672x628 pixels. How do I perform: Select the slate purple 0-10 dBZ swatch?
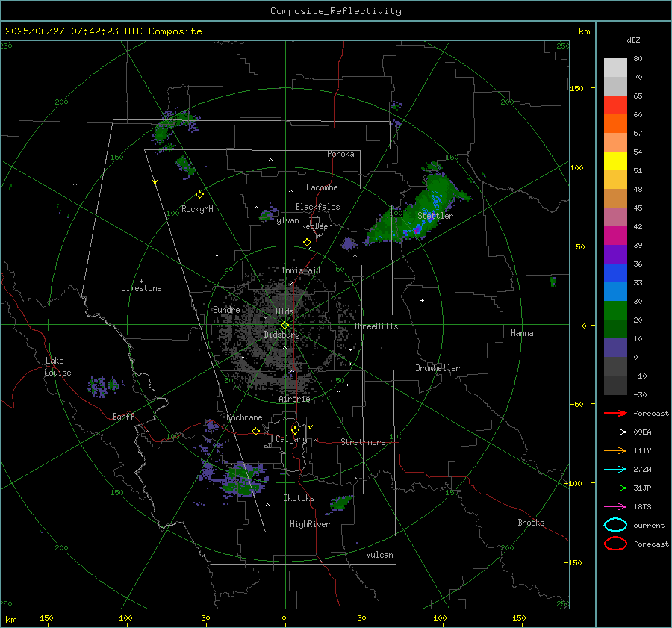(x=615, y=348)
